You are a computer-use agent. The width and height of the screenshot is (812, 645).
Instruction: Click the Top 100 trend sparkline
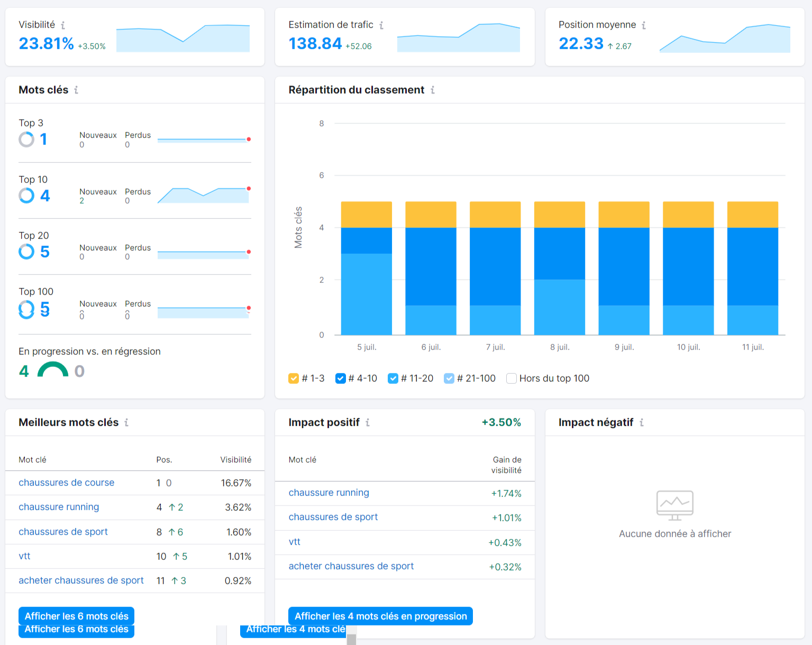point(204,312)
